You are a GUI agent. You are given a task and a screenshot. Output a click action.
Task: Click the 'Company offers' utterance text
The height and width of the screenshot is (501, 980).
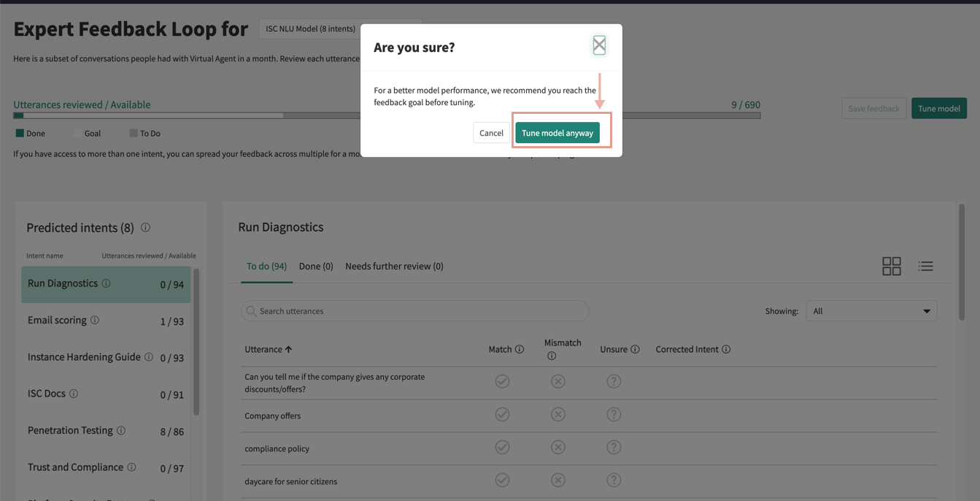pos(272,416)
